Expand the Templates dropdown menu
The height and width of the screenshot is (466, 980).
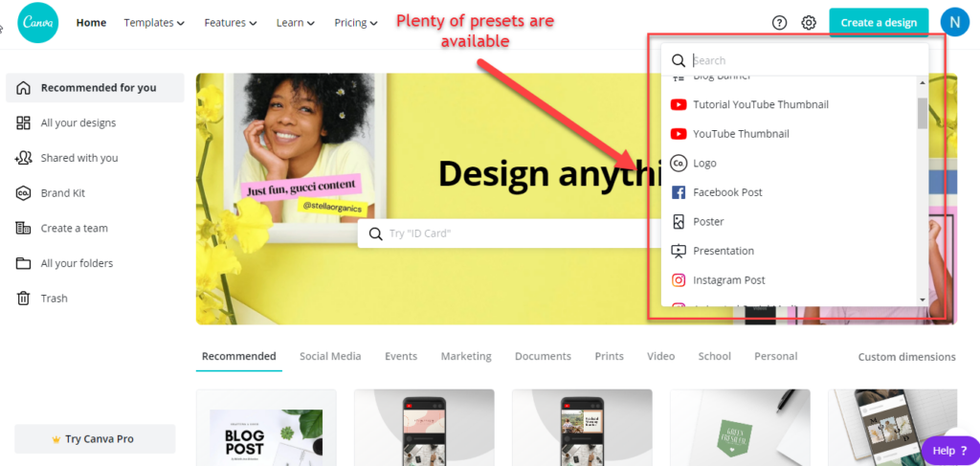point(154,23)
